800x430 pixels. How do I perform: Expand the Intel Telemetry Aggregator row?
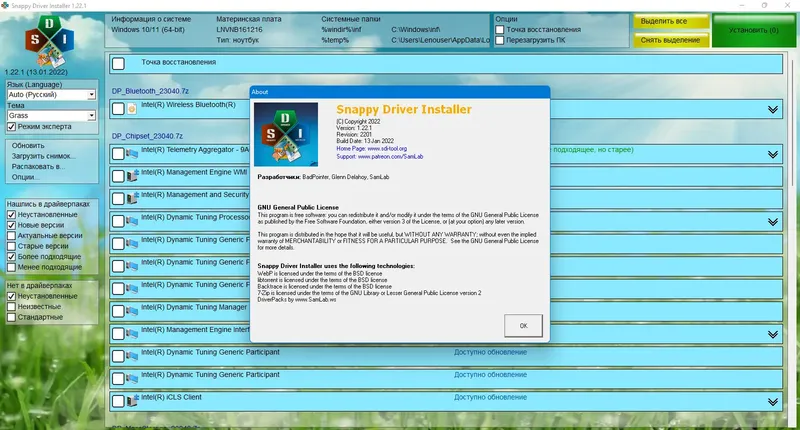(772, 154)
